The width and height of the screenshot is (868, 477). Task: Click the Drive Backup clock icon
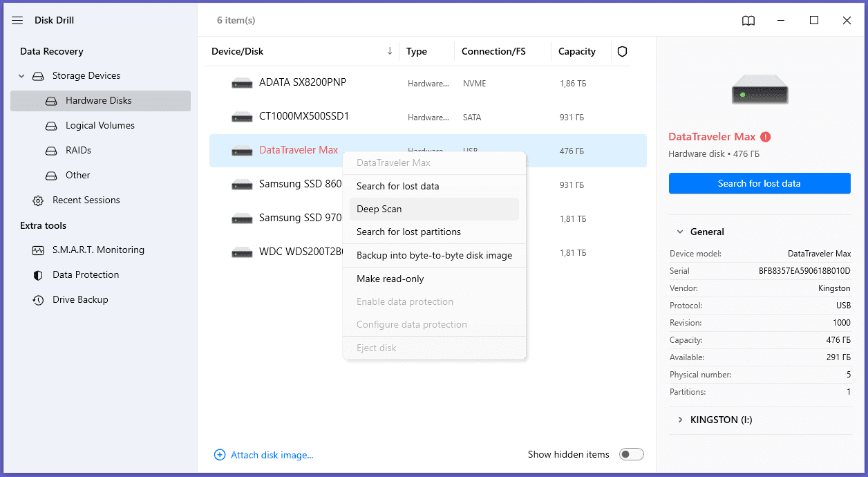(x=38, y=300)
